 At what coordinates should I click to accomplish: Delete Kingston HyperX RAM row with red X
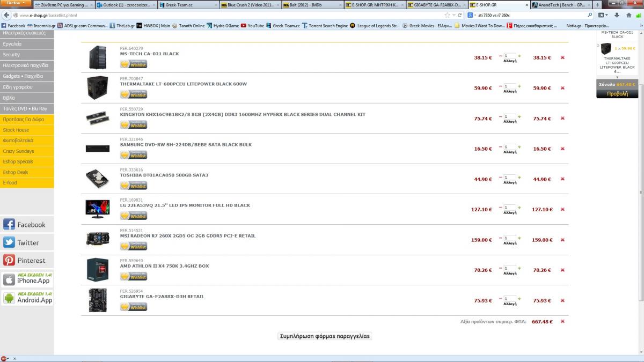[562, 119]
